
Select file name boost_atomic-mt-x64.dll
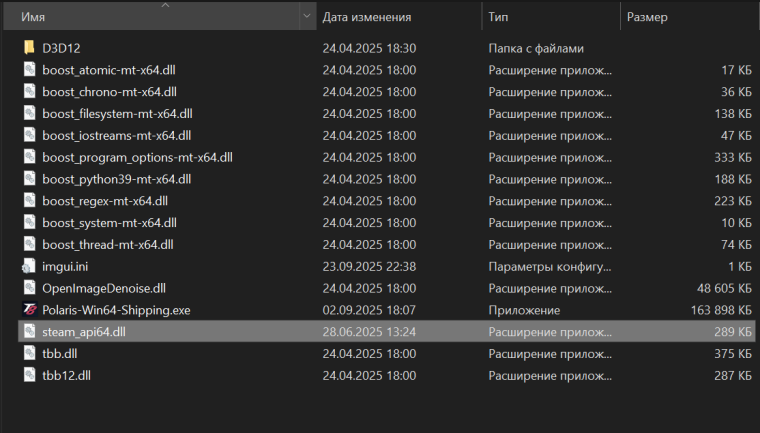click(x=109, y=70)
